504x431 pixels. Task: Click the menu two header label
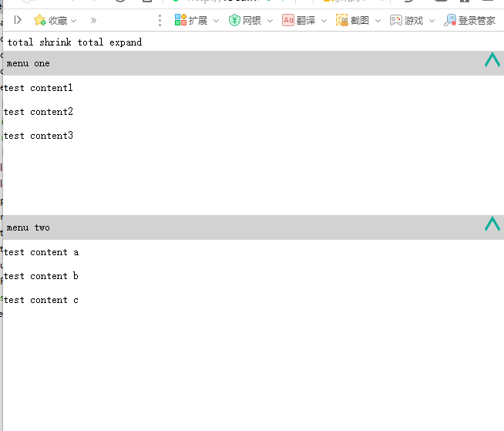tap(29, 227)
